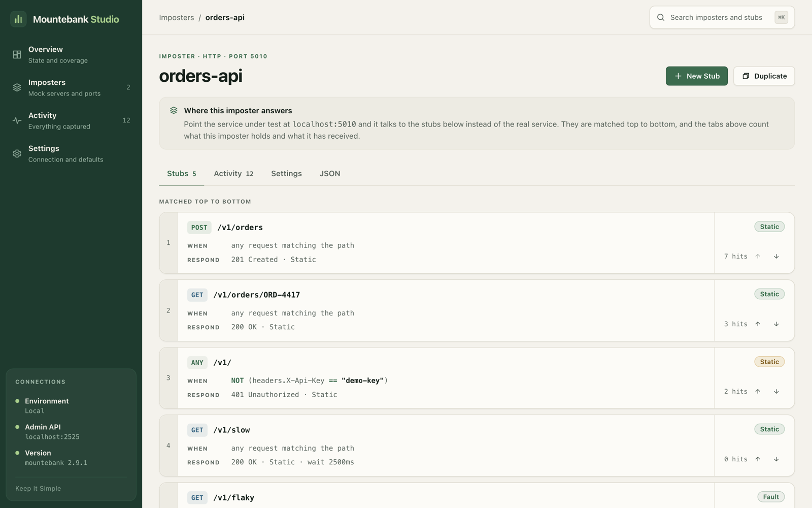The image size is (812, 508).
Task: Click the POST method badge
Action: (x=199, y=228)
